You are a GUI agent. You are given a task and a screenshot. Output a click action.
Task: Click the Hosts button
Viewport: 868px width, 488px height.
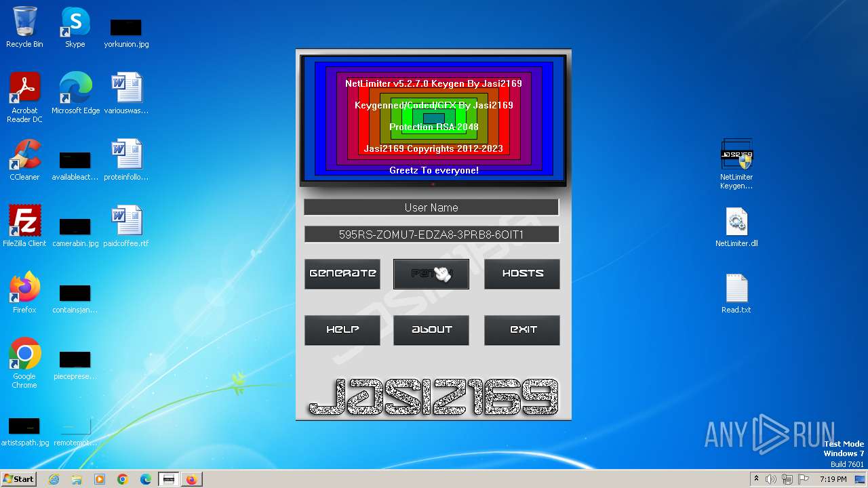tap(522, 274)
